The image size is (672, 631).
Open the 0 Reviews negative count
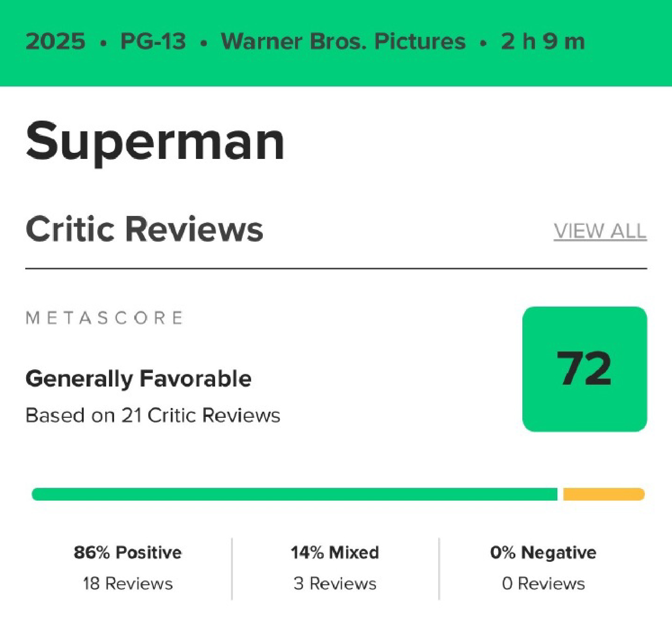tap(543, 583)
